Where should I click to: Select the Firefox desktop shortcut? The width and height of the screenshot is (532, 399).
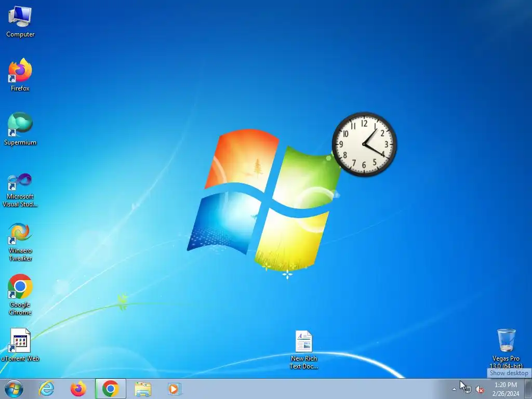click(x=20, y=75)
